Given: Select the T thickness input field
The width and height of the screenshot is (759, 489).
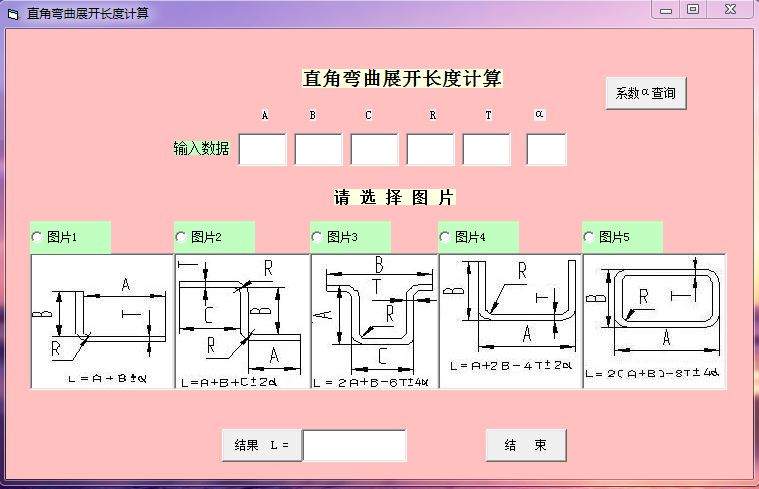Looking at the screenshot, I should [x=486, y=150].
